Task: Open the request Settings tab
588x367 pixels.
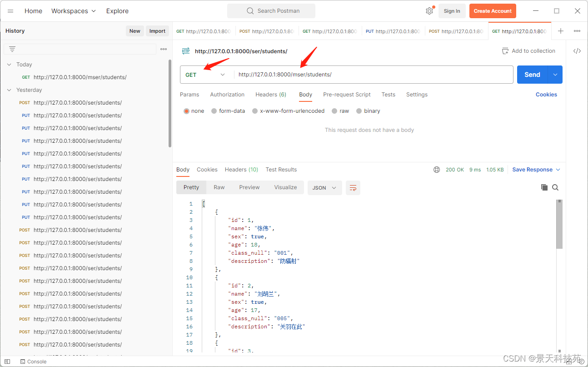Action: click(x=417, y=95)
